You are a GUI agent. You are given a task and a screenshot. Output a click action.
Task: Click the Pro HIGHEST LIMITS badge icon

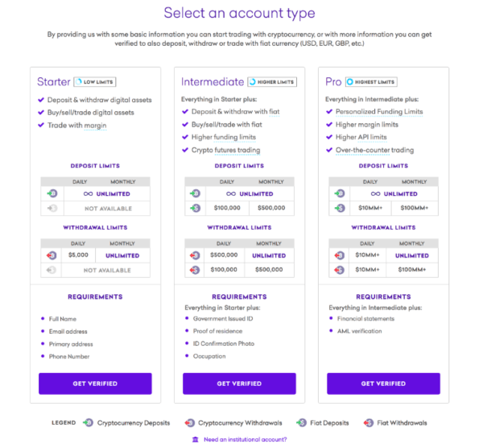pyautogui.click(x=349, y=82)
